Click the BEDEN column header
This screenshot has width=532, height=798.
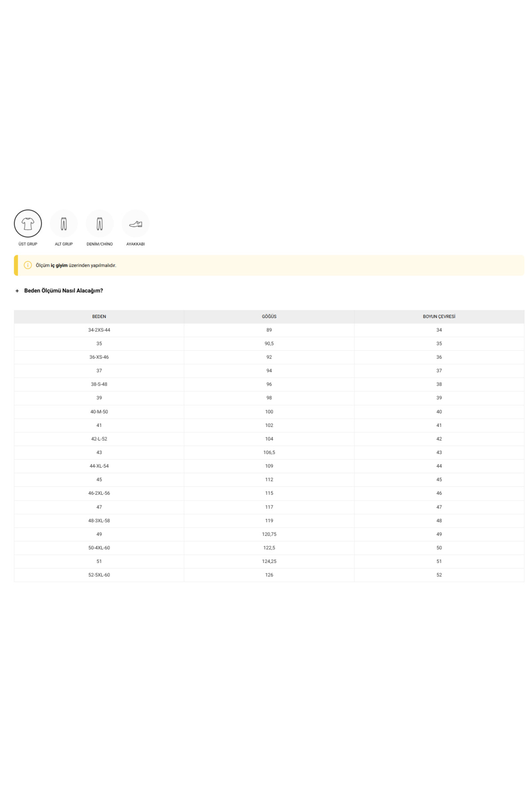click(x=99, y=317)
